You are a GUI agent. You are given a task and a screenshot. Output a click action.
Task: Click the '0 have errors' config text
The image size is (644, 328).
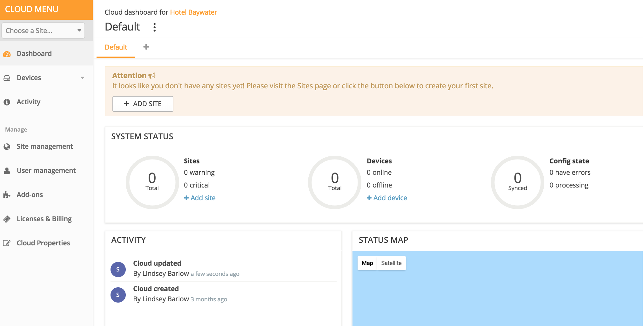pos(570,173)
